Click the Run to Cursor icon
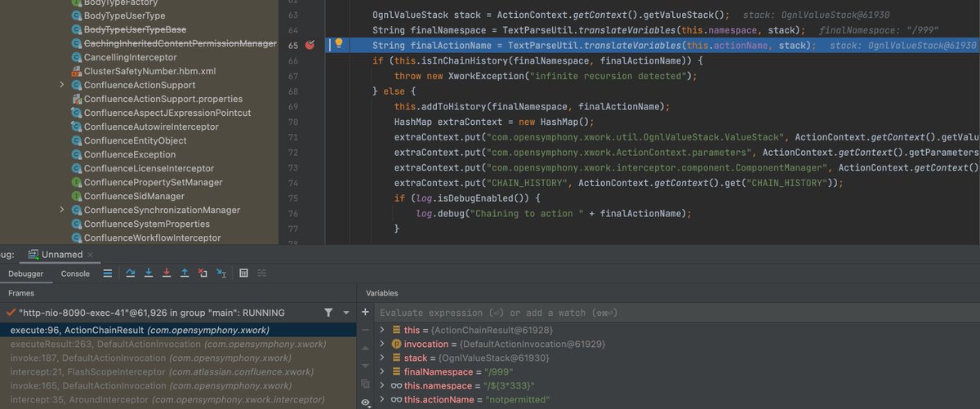Viewport: 980px width, 409px height. [x=221, y=273]
